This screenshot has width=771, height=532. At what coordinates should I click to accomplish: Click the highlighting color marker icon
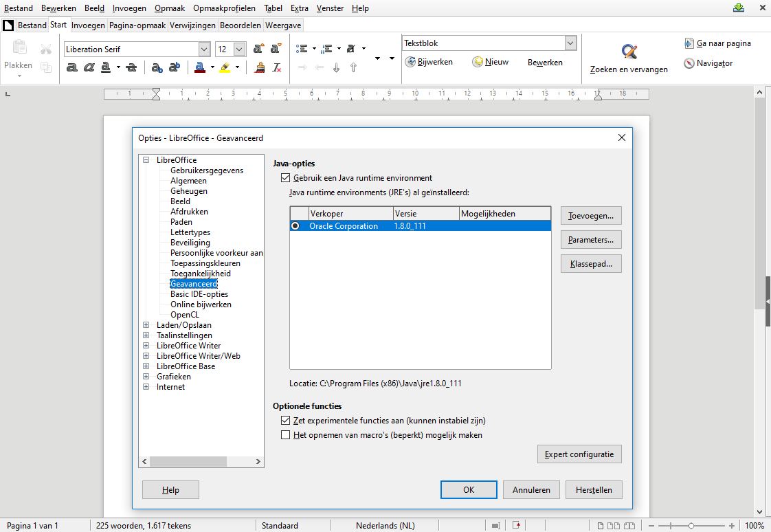pos(225,67)
